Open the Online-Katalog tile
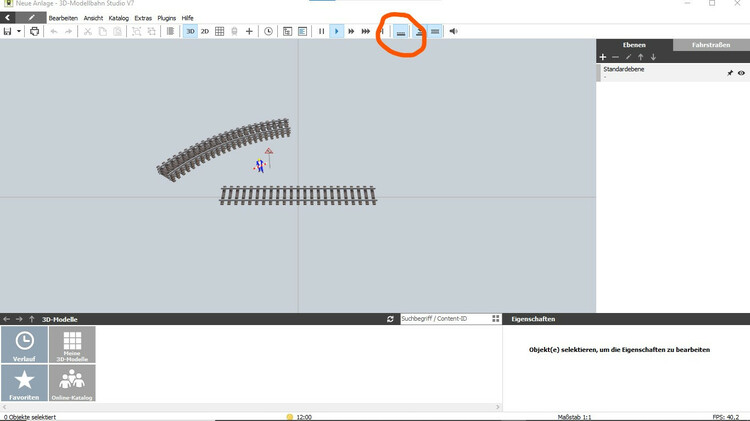The image size is (750, 421). (x=72, y=383)
